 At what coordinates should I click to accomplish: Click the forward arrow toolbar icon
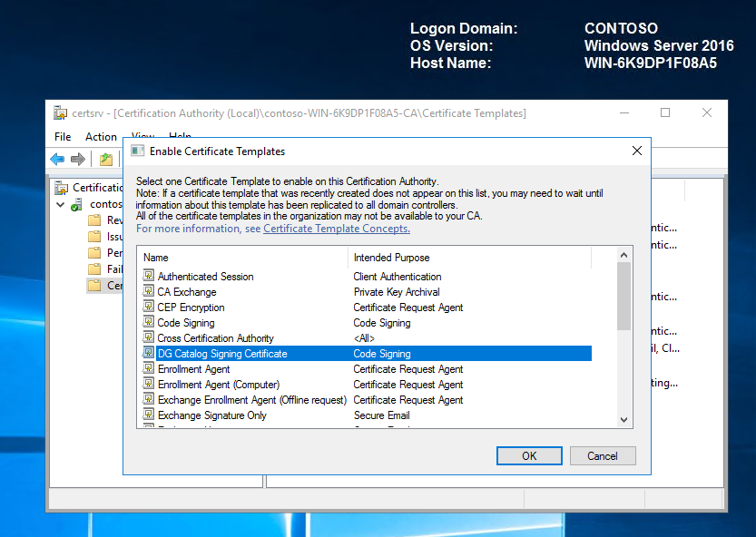(x=78, y=159)
